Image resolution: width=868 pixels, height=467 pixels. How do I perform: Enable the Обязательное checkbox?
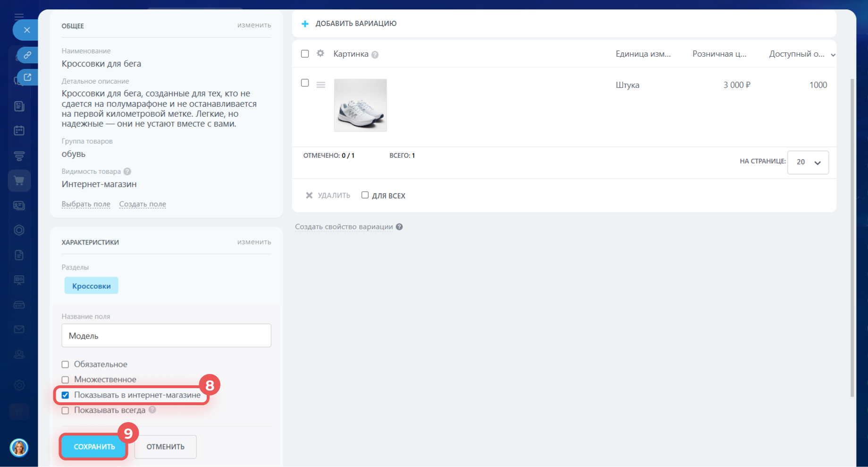click(66, 365)
